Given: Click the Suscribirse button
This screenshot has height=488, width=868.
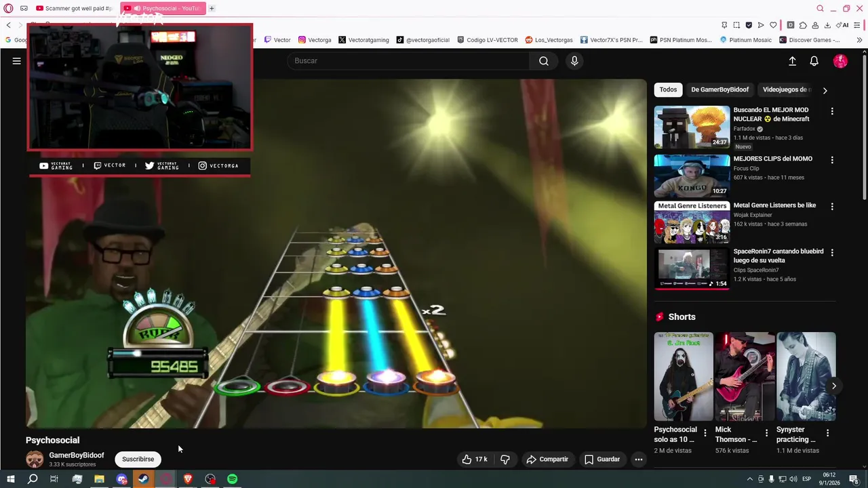Looking at the screenshot, I should (x=138, y=459).
